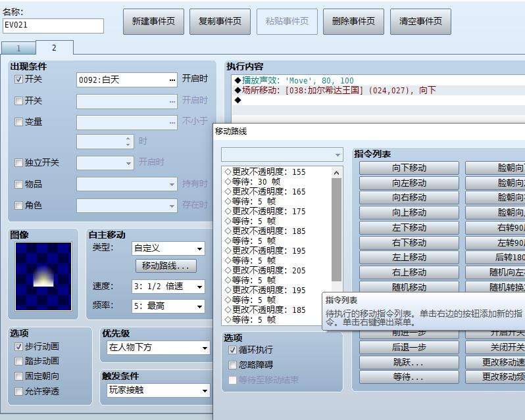Viewport: 525px width, 420px height.
Task: Click the 右下移动 command button
Action: (409, 243)
